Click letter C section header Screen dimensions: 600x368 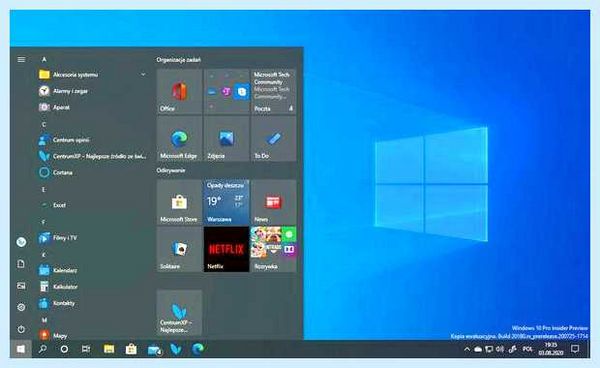click(44, 124)
